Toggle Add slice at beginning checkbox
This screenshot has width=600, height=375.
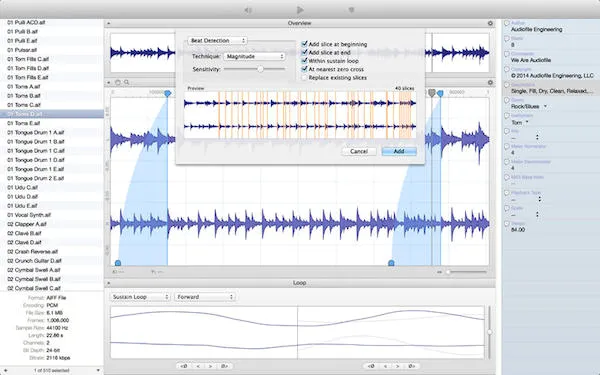pos(305,44)
